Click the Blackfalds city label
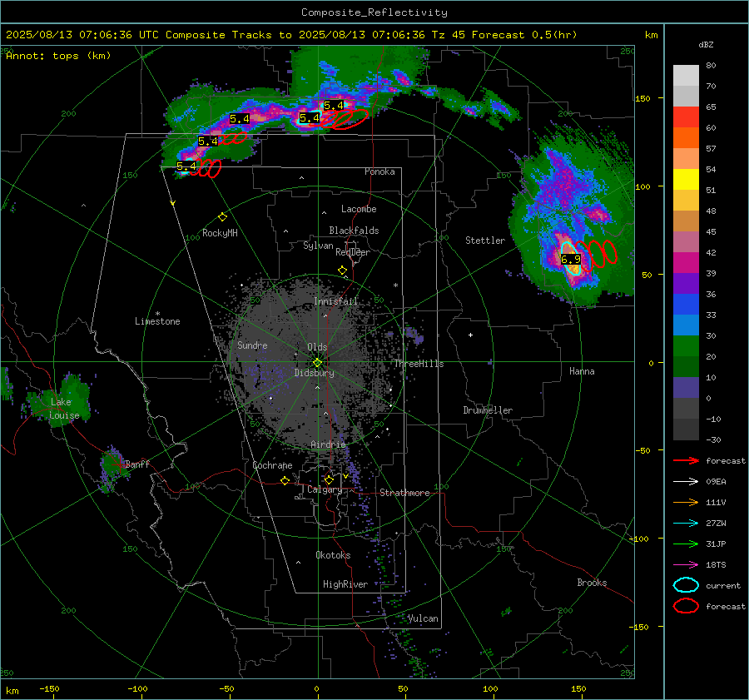 [354, 231]
